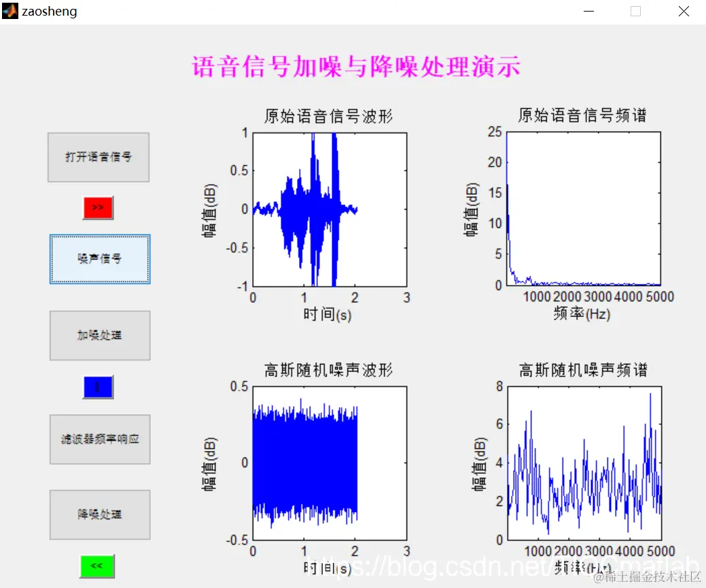This screenshot has height=588, width=706.
Task: Click the 原始语音信号波形 plot area
Action: (x=330, y=210)
